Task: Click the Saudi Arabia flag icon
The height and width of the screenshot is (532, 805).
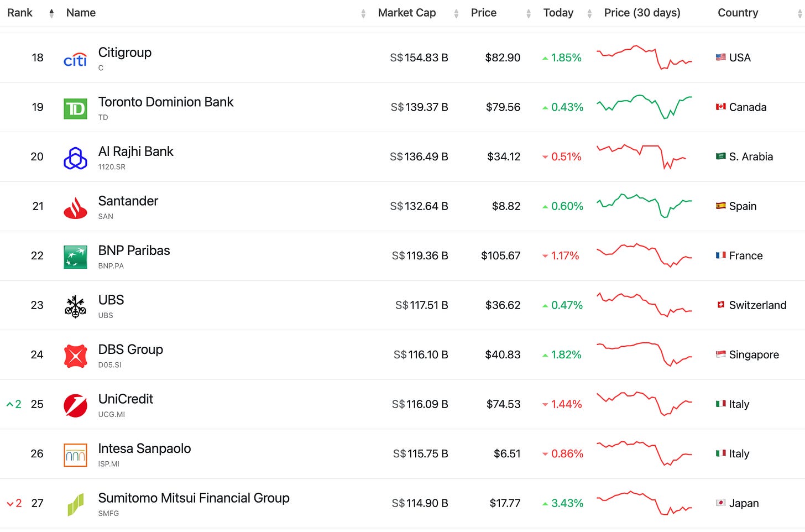Action: click(x=721, y=156)
